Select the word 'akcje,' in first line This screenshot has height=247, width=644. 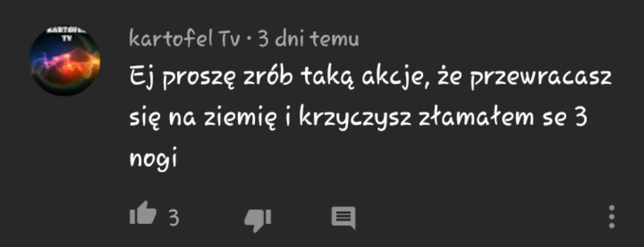pyautogui.click(x=395, y=77)
